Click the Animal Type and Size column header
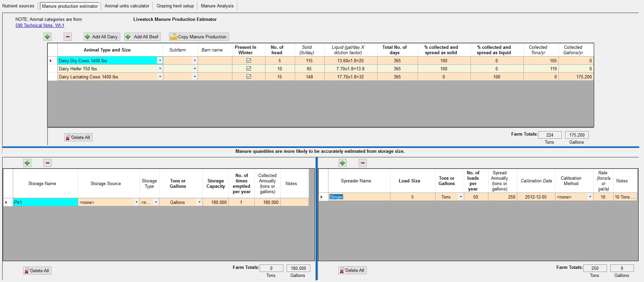Viewport: 644px width, 282px height. click(110, 50)
